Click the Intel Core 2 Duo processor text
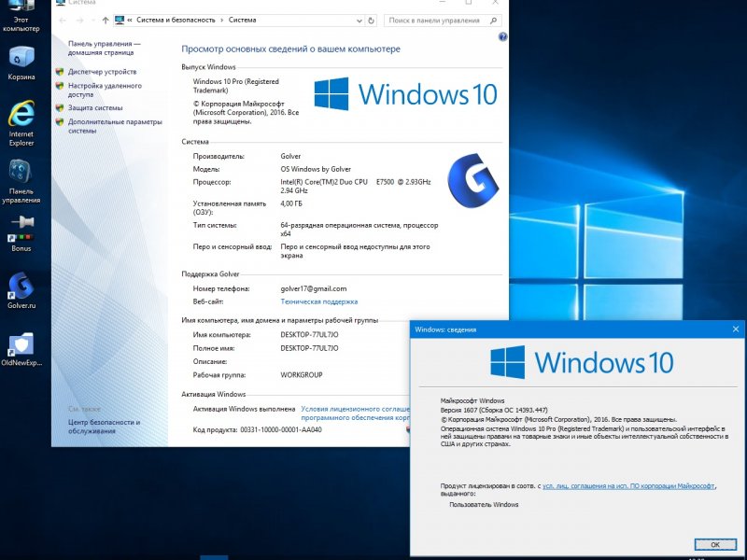Image resolution: width=747 pixels, height=560 pixels. (356, 186)
